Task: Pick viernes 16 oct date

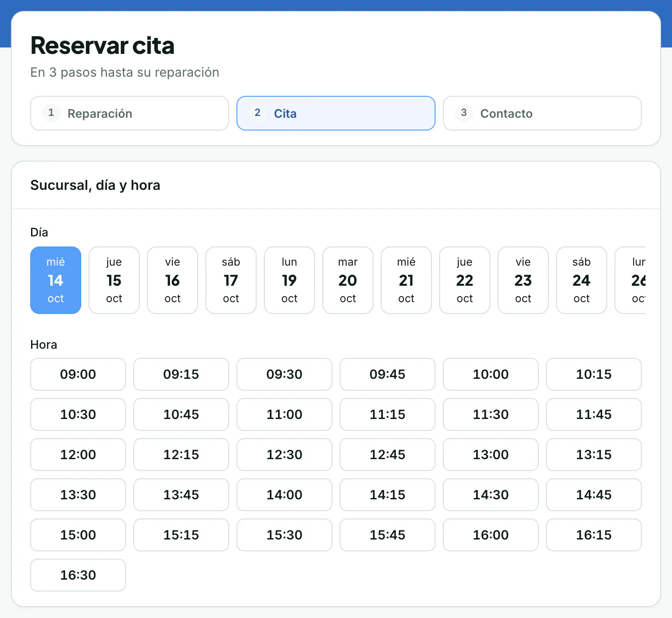Action: (x=173, y=280)
